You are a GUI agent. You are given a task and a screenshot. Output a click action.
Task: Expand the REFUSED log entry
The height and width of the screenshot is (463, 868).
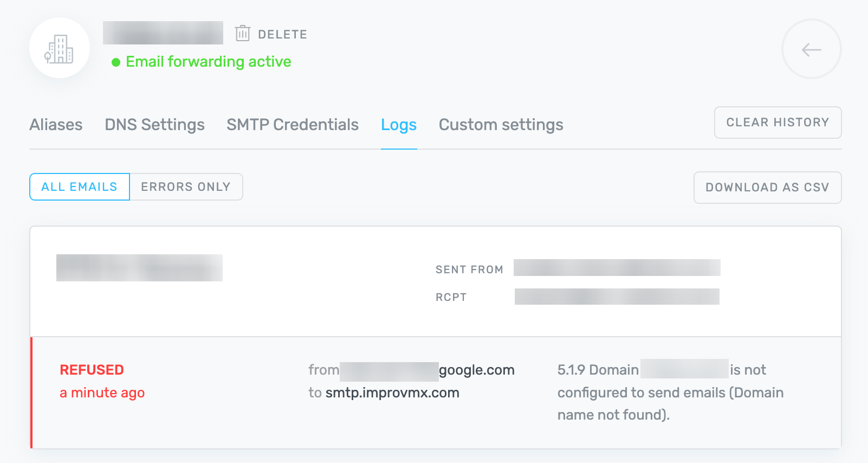click(x=92, y=370)
